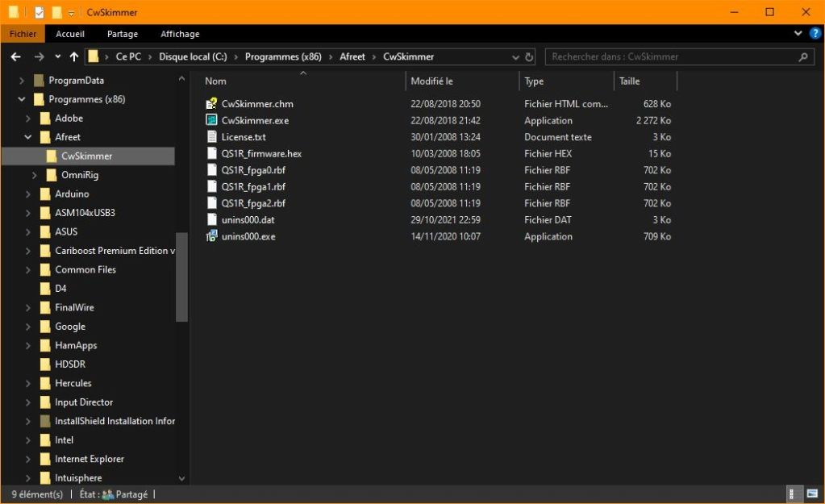Click the unins000.exe uninstaller icon
Viewport: 825px width, 504px height.
click(x=212, y=236)
